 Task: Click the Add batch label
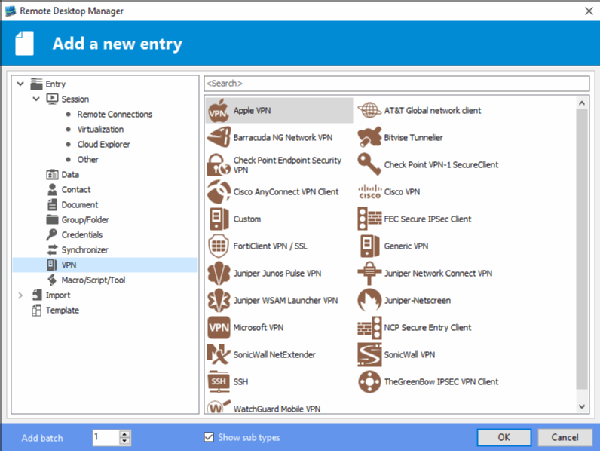[42, 438]
